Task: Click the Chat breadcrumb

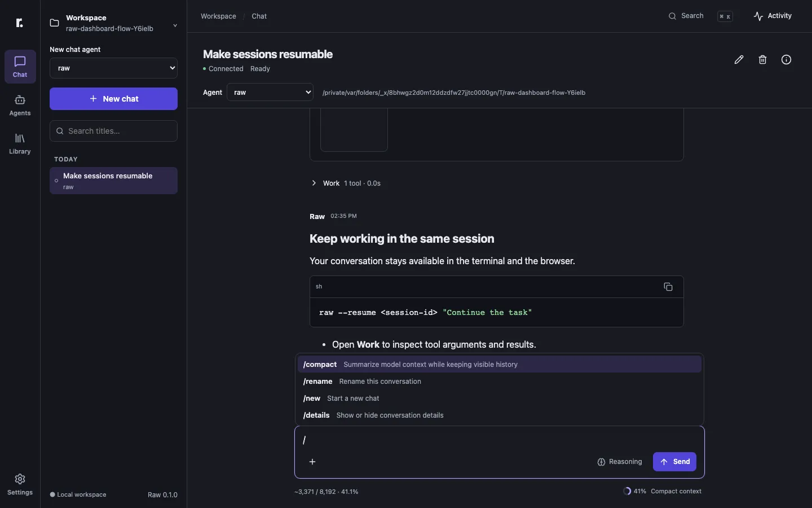Action: [x=259, y=16]
